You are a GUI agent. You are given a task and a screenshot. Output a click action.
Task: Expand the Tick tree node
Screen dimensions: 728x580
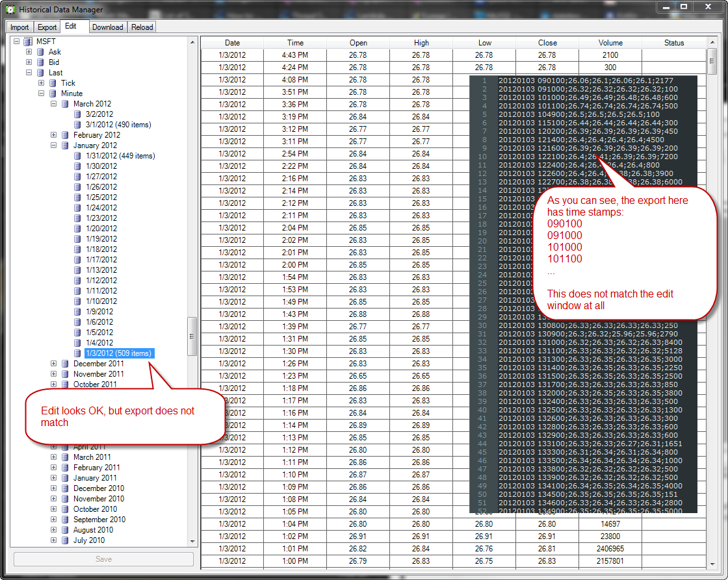tap(42, 83)
